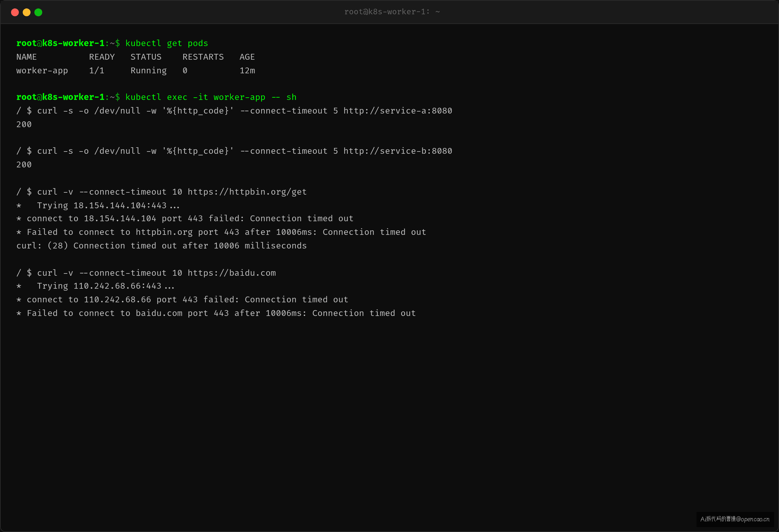
Task: Click the 'Failed to connect to baidu.com' line
Action: pos(216,313)
